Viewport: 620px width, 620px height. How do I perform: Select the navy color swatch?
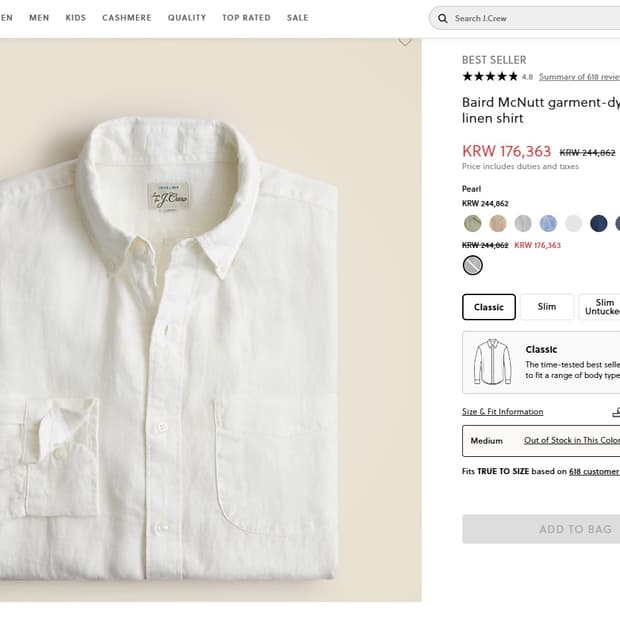598,223
